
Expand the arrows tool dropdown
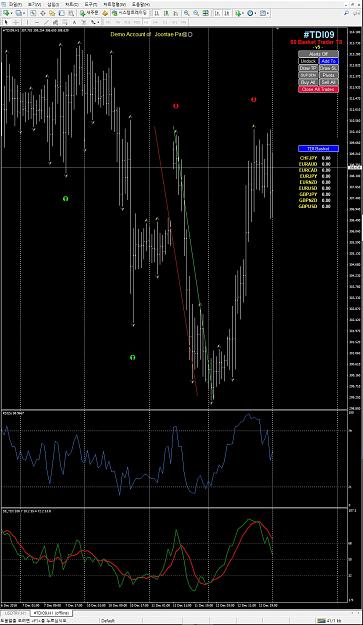pos(98,22)
